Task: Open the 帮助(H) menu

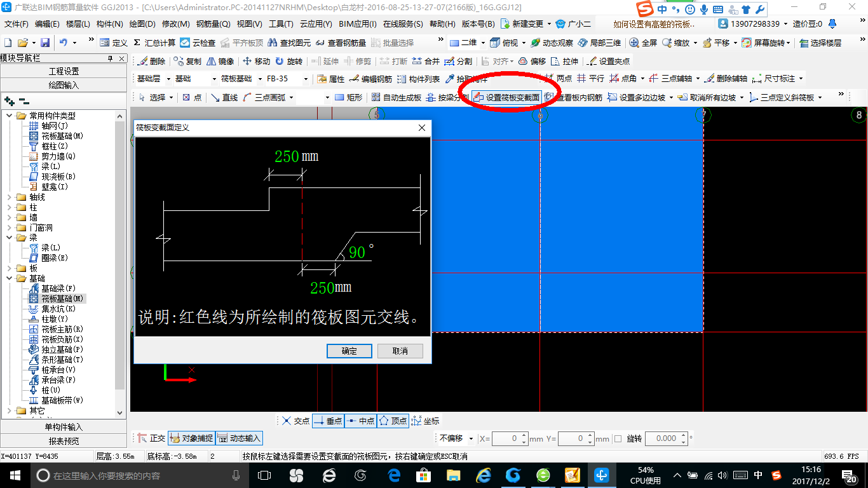Action: tap(442, 24)
